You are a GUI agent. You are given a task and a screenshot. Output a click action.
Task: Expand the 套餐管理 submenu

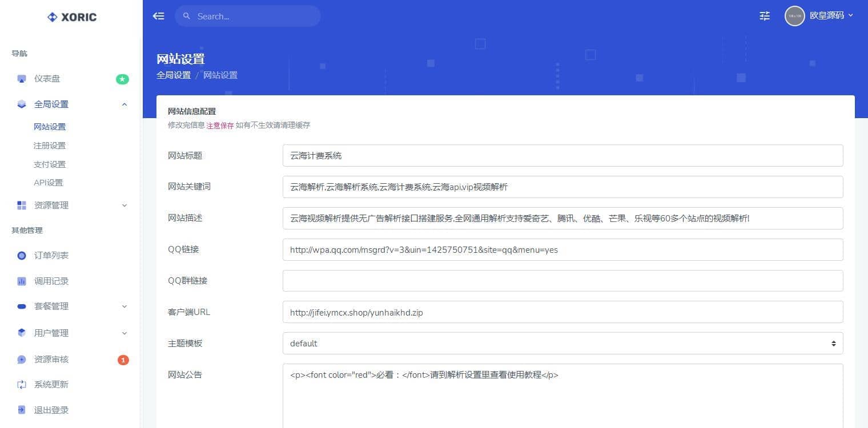coord(124,306)
